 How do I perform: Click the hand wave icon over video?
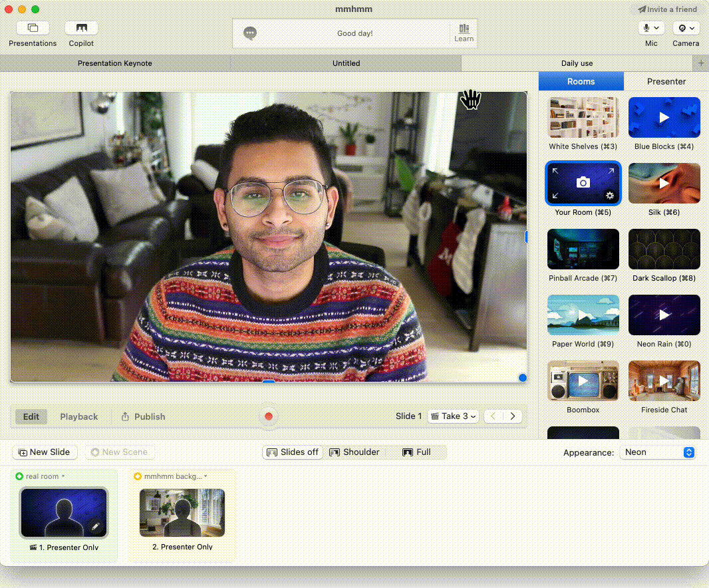pyautogui.click(x=470, y=99)
